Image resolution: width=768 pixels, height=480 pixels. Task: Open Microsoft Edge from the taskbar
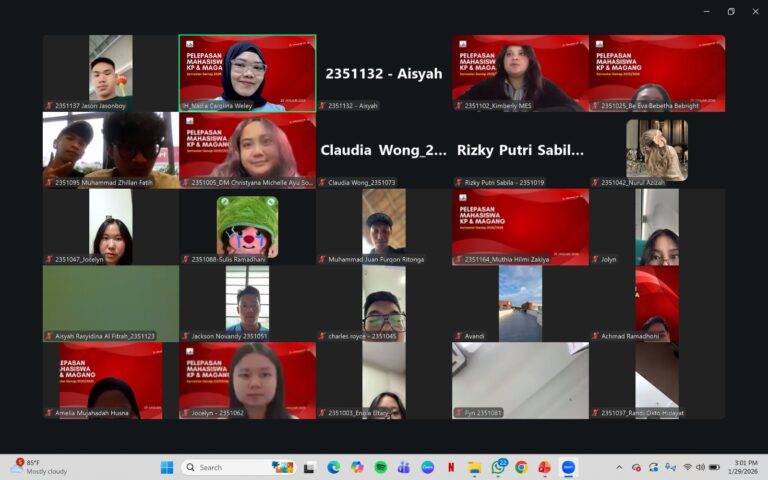click(x=334, y=468)
